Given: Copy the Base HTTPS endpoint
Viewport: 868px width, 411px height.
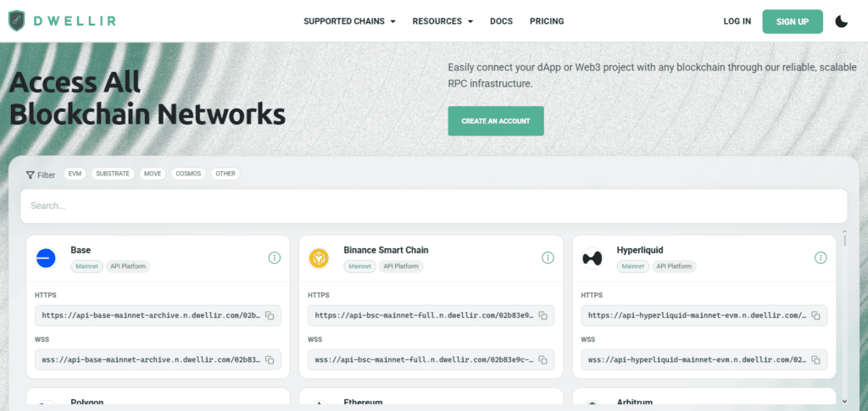Looking at the screenshot, I should (x=270, y=315).
